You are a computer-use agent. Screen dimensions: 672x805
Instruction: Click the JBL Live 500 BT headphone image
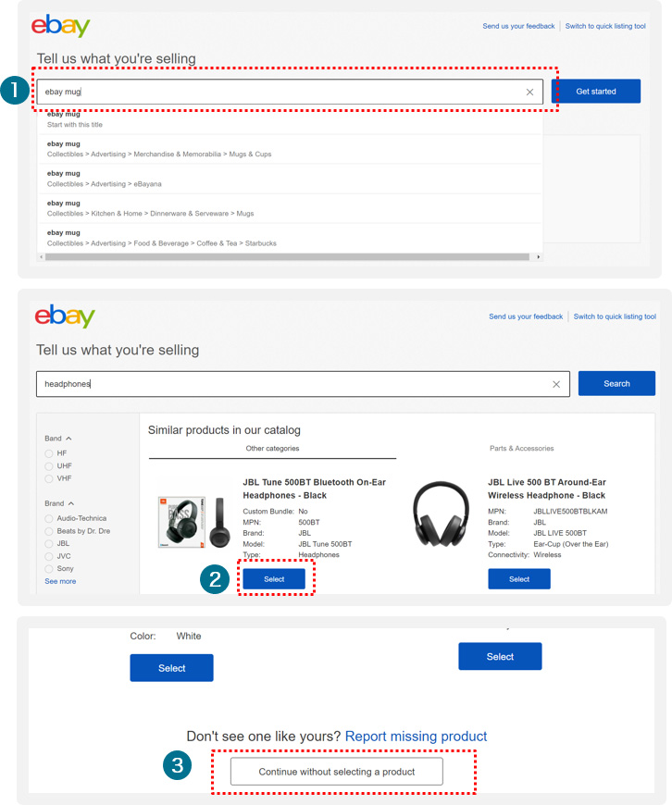tap(441, 514)
